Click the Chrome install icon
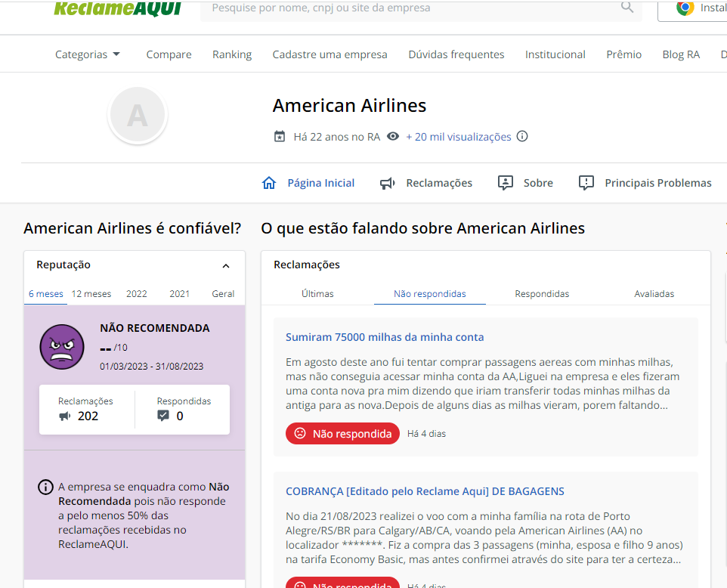Screen dimensions: 727x588 (685, 8)
